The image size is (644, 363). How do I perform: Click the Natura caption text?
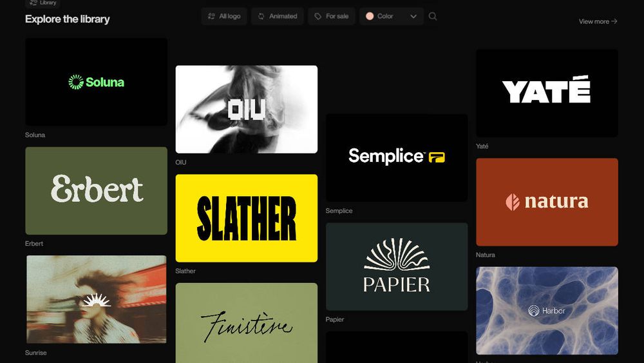[x=486, y=255]
